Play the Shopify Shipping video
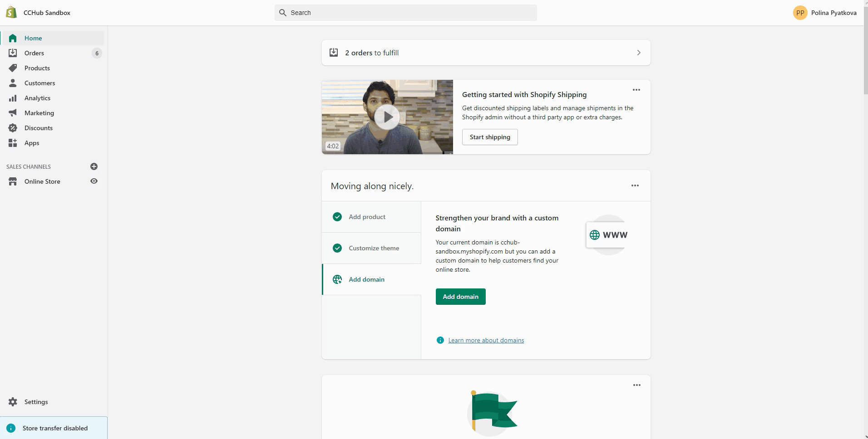The image size is (868, 439). pos(387,117)
